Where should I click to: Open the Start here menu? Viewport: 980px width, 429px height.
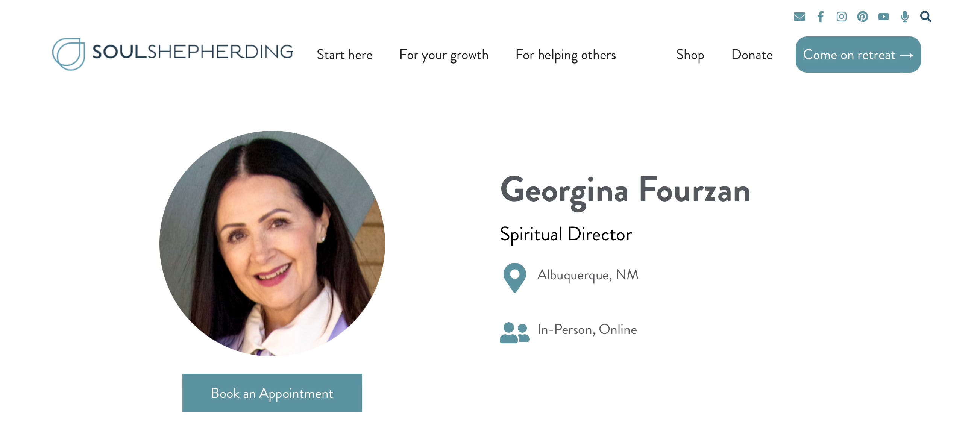point(344,55)
